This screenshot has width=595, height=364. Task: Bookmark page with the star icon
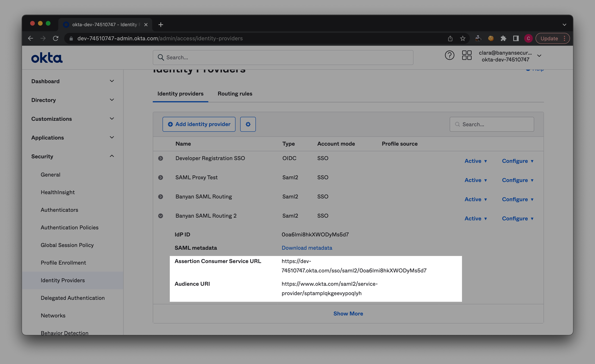point(462,38)
